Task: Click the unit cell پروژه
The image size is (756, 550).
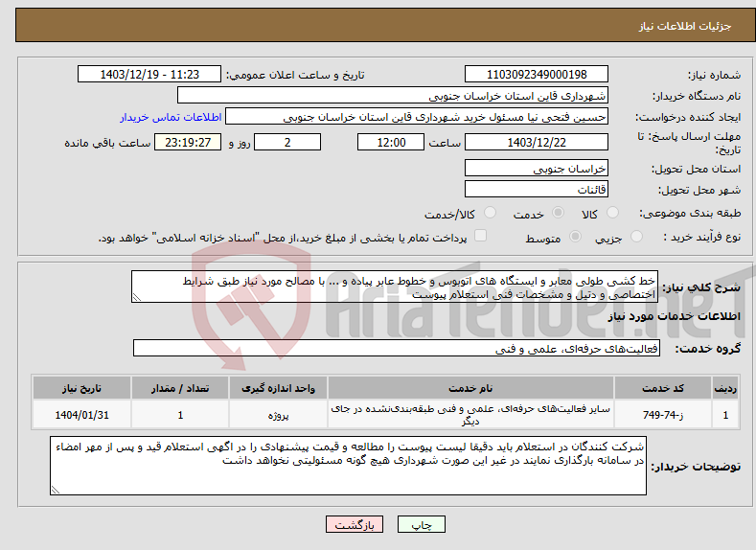Action: 278,415
